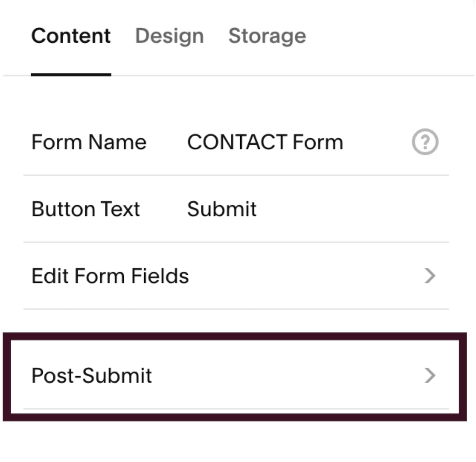Get help about the Form Name

425,142
